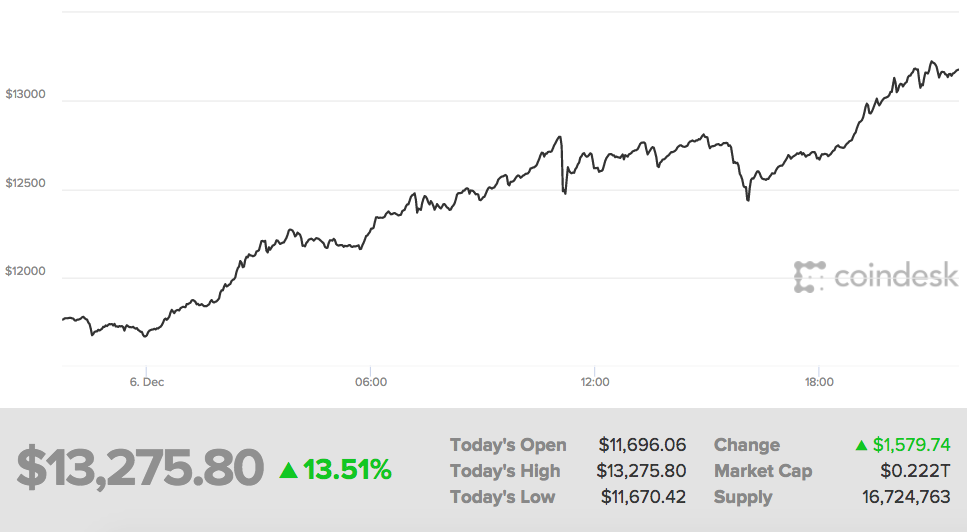Click the green arrow beside $1,579.74 change
This screenshot has width=967, height=532.
pyautogui.click(x=860, y=445)
